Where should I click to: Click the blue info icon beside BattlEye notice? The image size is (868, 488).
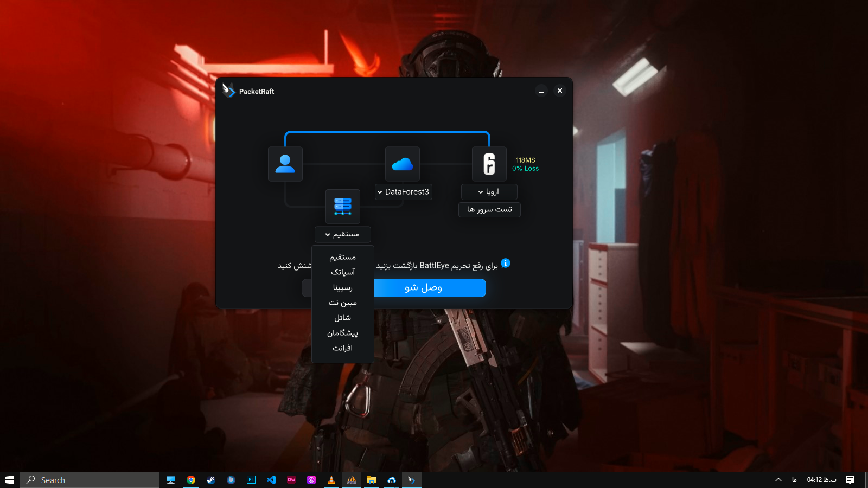[x=506, y=263]
